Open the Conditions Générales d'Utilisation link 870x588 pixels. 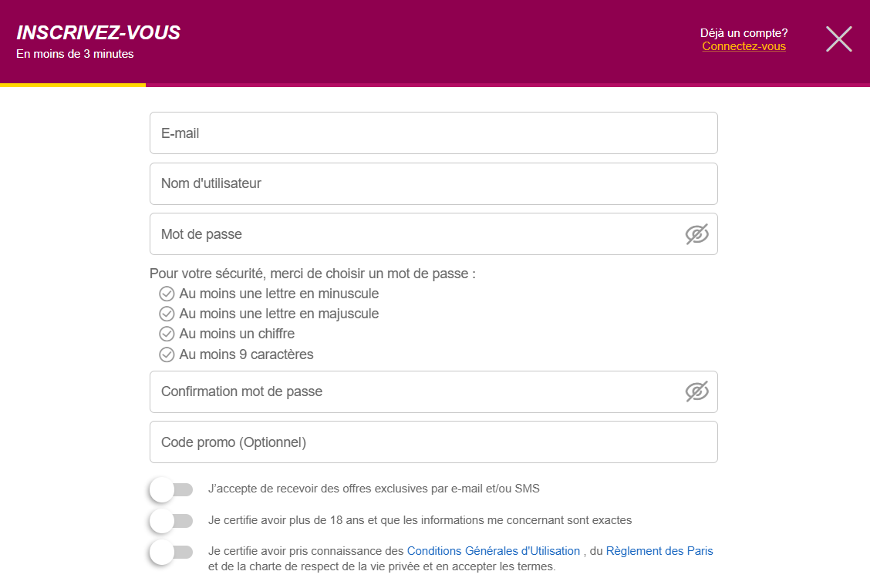[x=494, y=550]
